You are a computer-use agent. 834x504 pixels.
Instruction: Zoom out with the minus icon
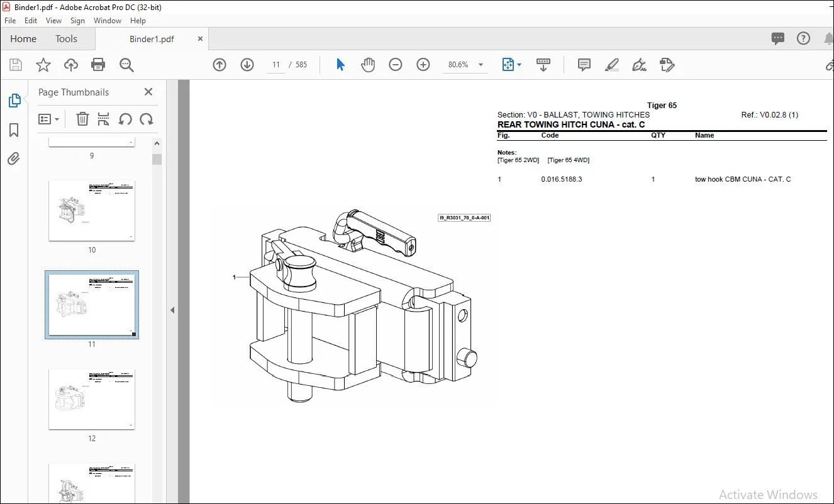396,65
